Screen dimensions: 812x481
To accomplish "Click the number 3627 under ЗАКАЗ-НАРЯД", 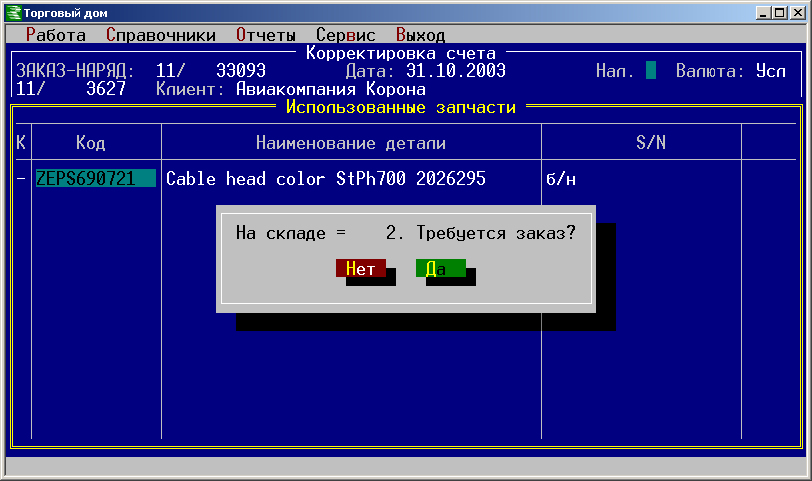I will pos(106,89).
